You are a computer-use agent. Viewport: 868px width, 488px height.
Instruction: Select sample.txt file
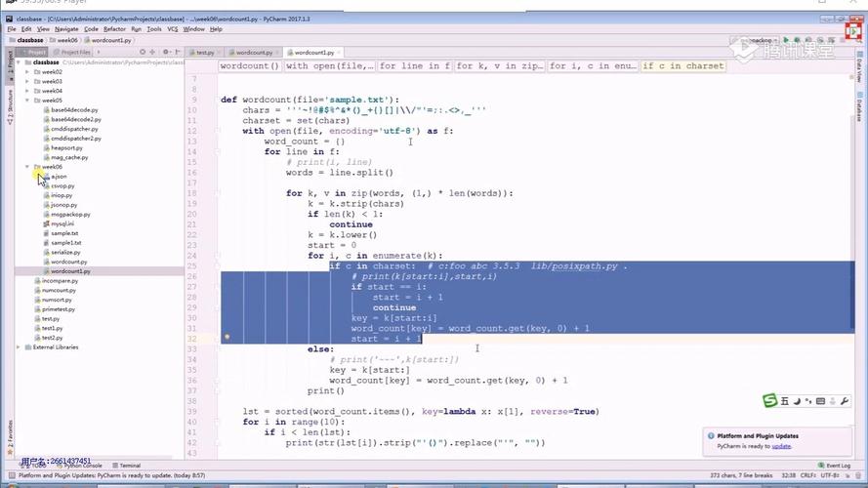coord(64,233)
